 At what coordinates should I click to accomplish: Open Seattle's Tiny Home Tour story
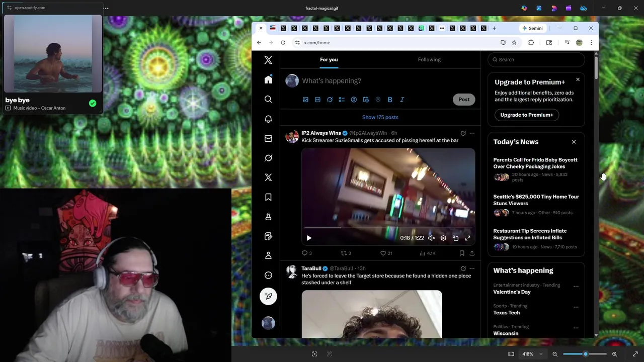pyautogui.click(x=536, y=200)
